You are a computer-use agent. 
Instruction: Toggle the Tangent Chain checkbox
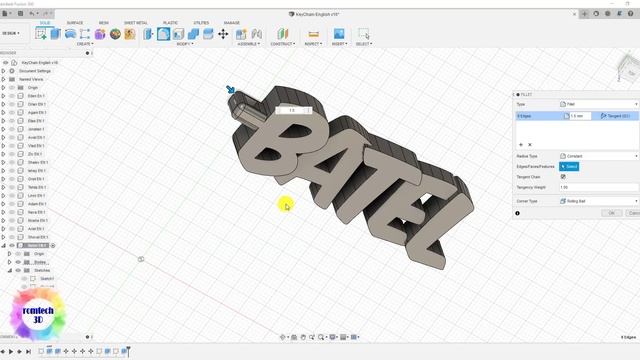tap(563, 177)
